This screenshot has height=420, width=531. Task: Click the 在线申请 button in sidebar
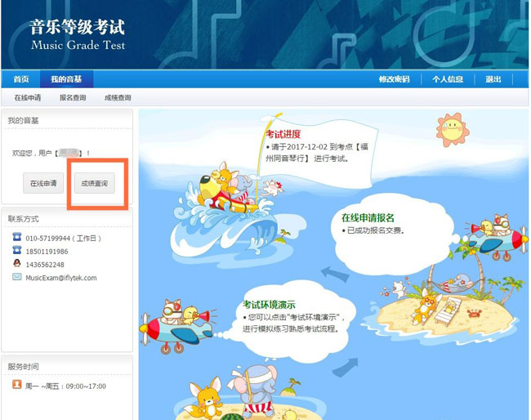43,183
